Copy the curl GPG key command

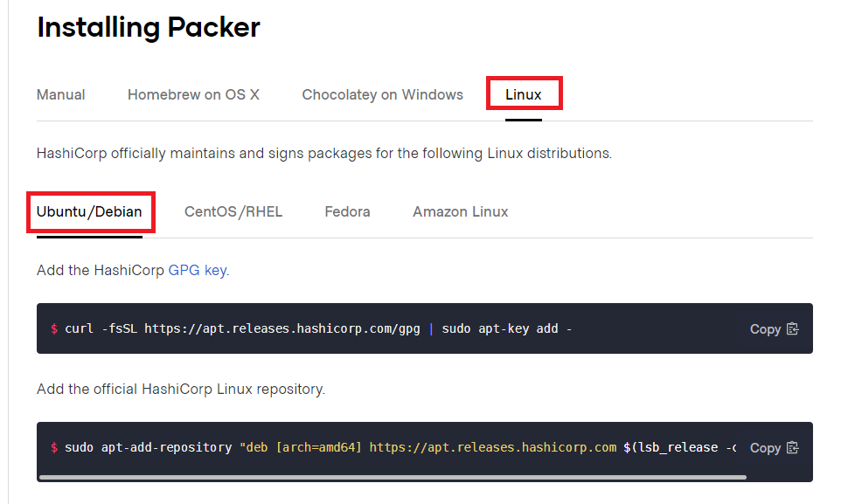click(x=774, y=329)
